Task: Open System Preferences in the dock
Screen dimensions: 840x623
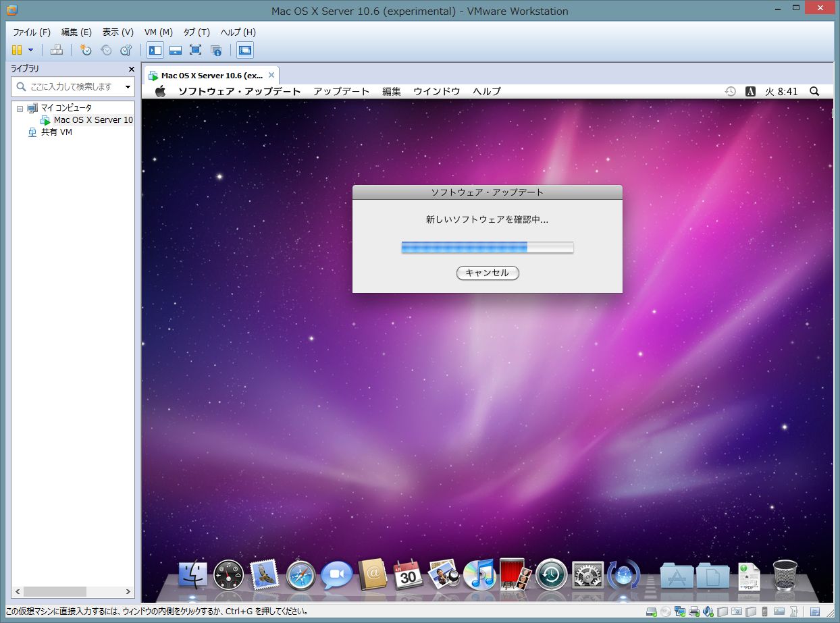Action: coord(587,575)
